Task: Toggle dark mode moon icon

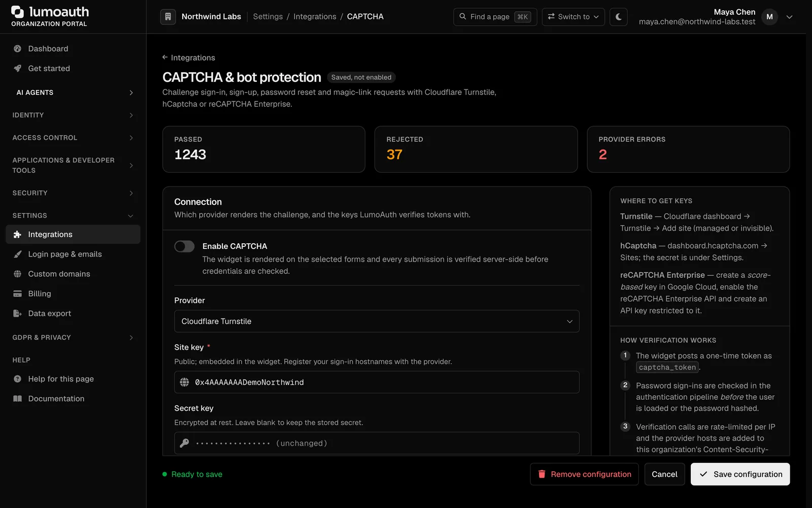Action: pyautogui.click(x=619, y=17)
